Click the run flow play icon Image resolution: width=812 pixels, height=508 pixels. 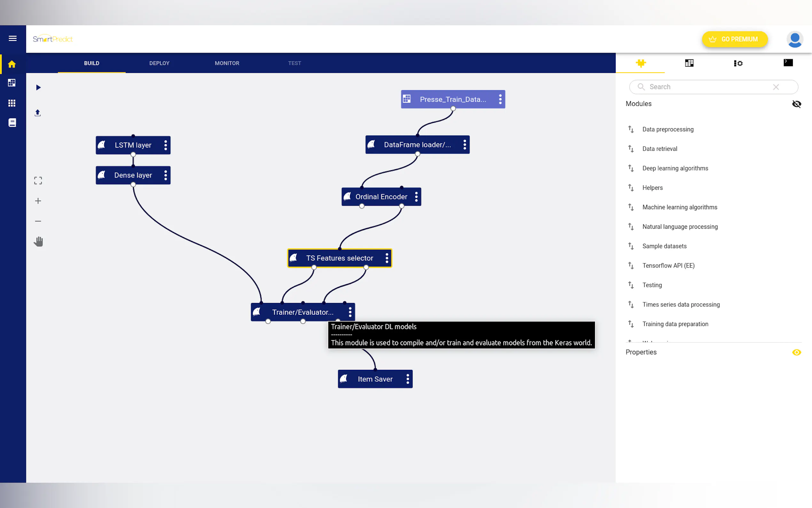[x=38, y=88]
